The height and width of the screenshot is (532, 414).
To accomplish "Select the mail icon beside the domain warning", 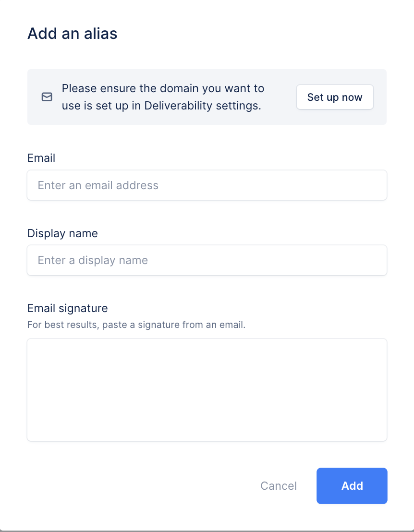I will (x=47, y=97).
